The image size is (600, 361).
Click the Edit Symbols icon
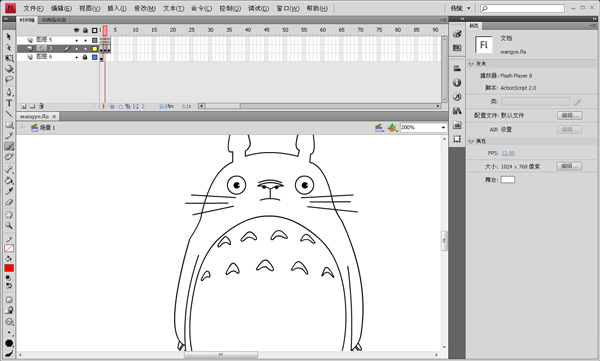tap(392, 128)
